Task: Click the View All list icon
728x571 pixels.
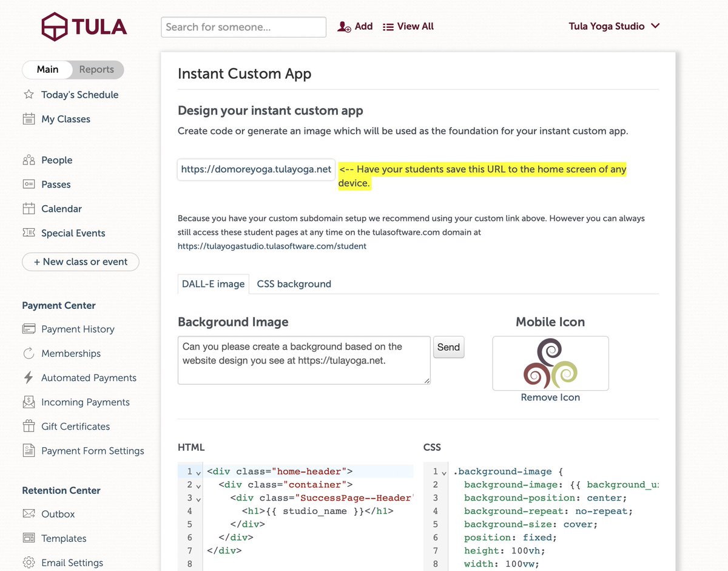Action: 388,26
